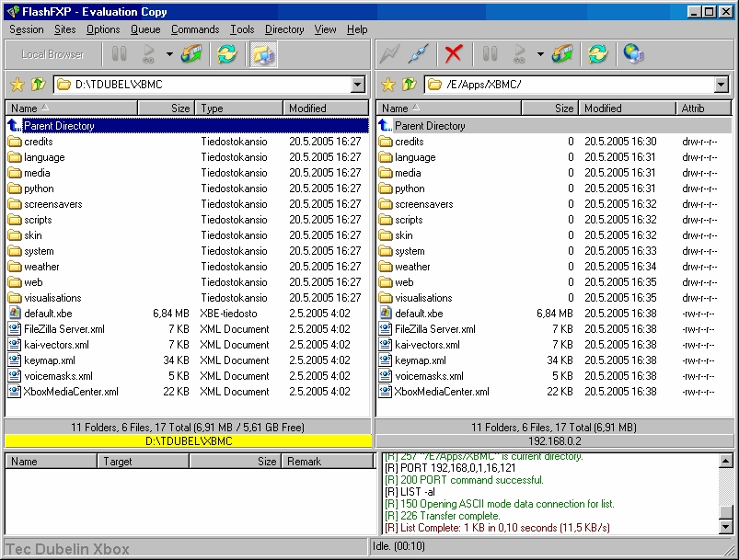Open the Directory menu
Viewport: 739px width, 560px height.
click(x=284, y=29)
